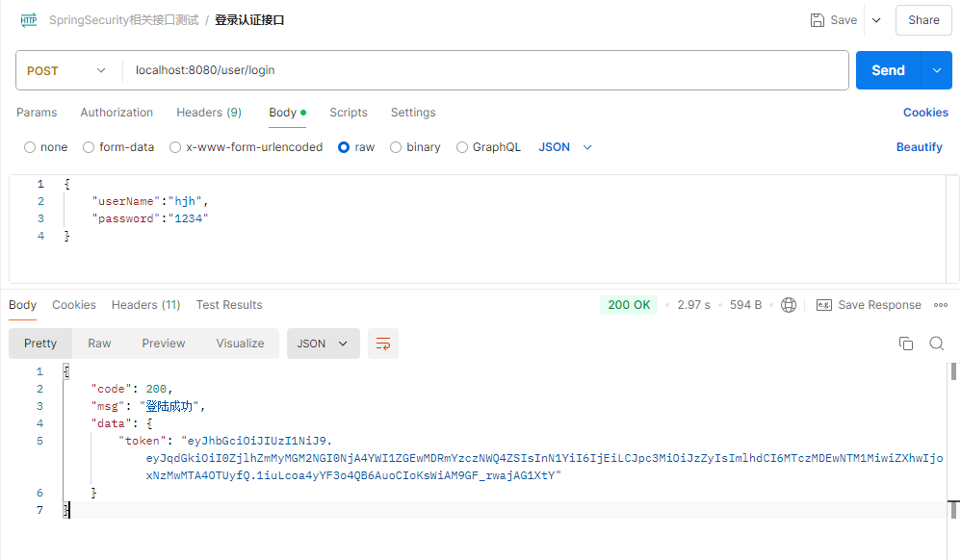Expand the Send button options arrow

tap(937, 70)
